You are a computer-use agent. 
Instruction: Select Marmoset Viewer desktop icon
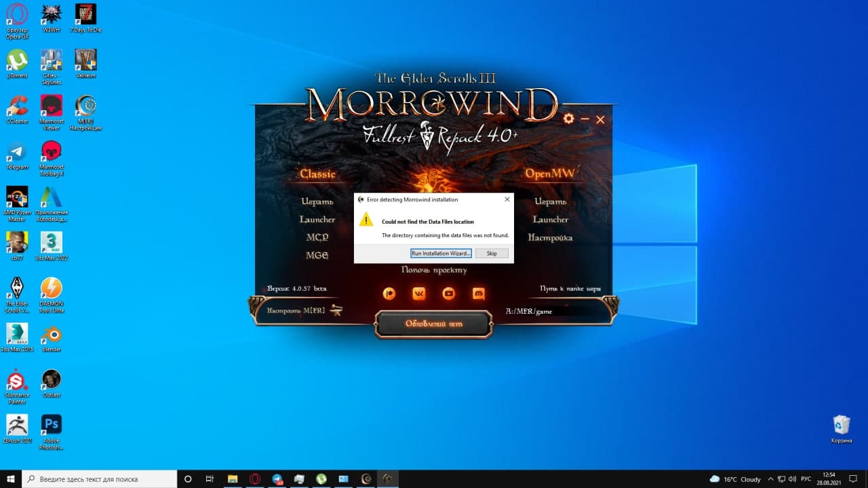pyautogui.click(x=52, y=112)
